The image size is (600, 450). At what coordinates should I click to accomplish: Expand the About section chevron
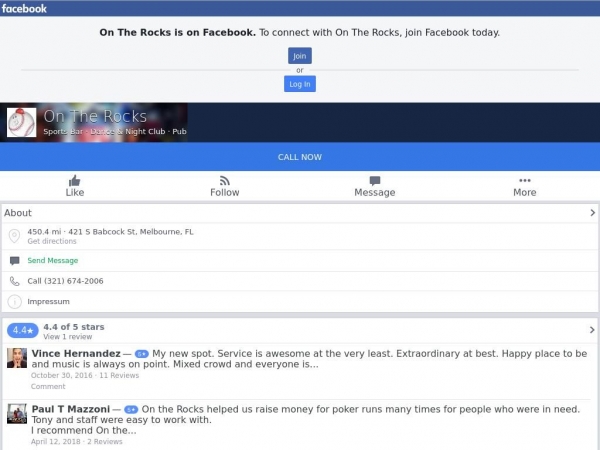pos(592,213)
